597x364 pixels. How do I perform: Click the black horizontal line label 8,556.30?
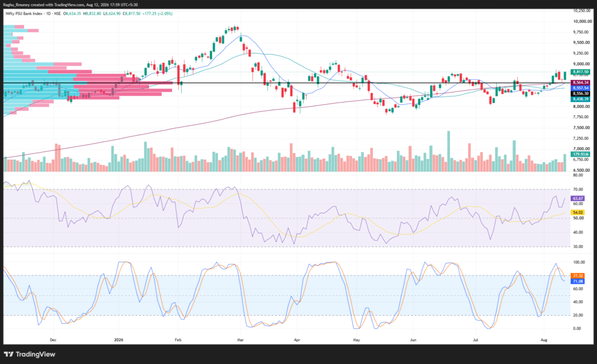[x=581, y=93]
